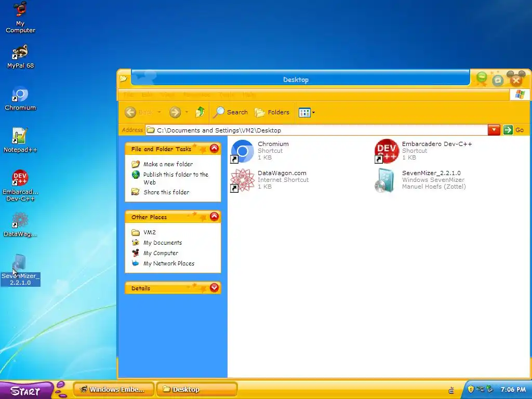Viewport: 532px width, 399px height.
Task: Expand the address bar dropdown list
Action: coord(494,130)
